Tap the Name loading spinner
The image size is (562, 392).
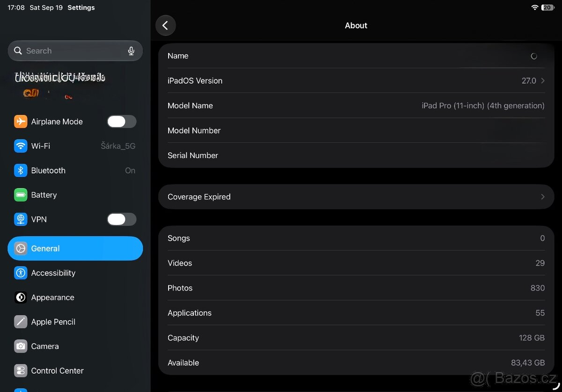(x=534, y=56)
